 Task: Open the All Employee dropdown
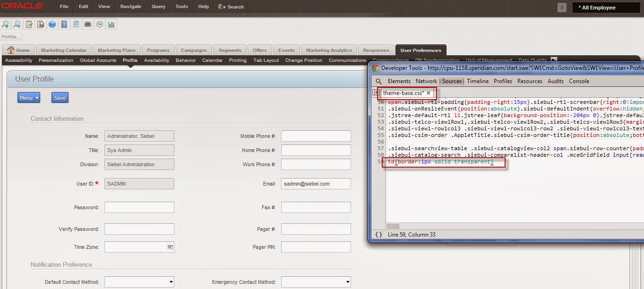pos(606,8)
